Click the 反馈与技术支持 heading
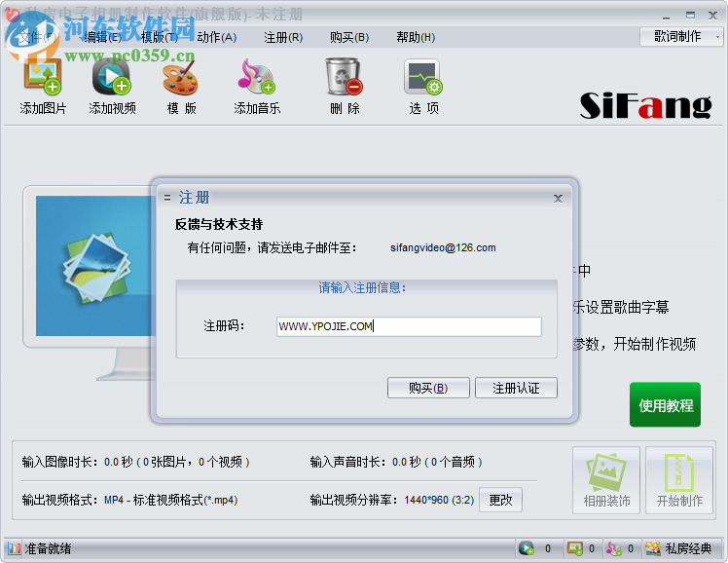 point(219,224)
